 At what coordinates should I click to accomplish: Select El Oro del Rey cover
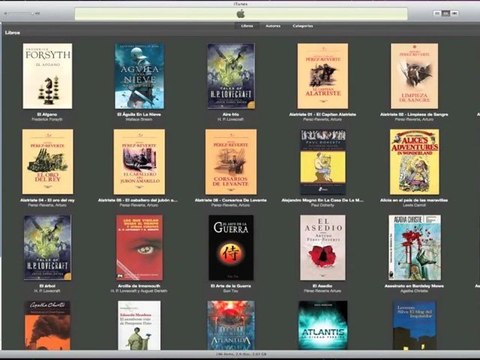coord(48,162)
